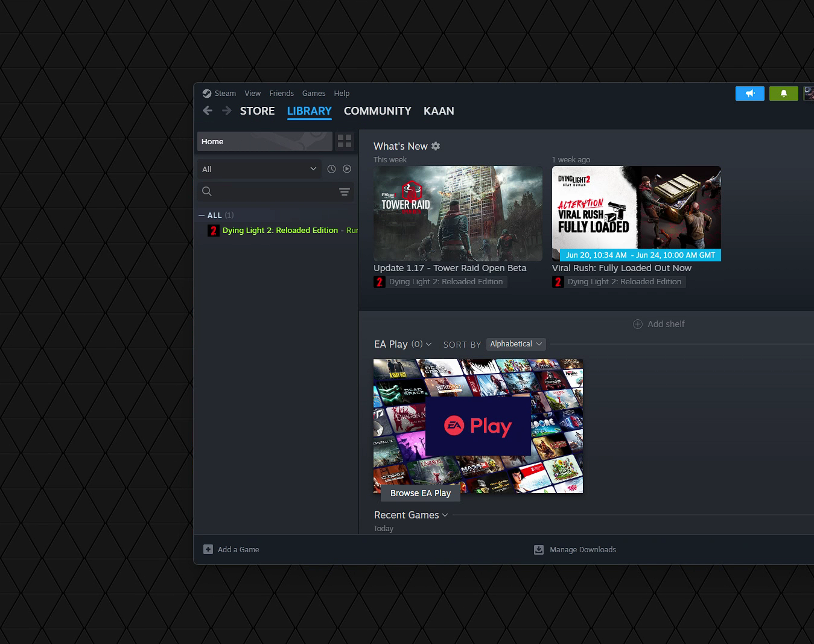Click game label under Viral Rush news
Viewport: 814px width, 644px height.
point(625,282)
